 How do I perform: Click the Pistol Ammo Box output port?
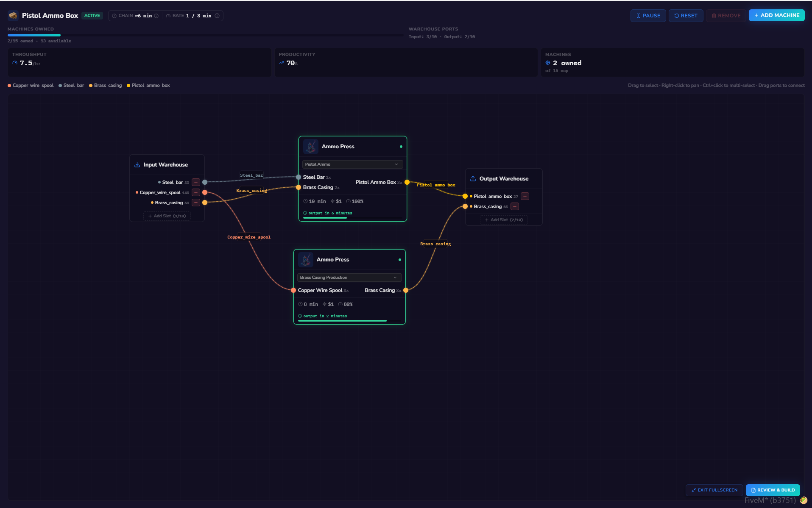pos(407,182)
